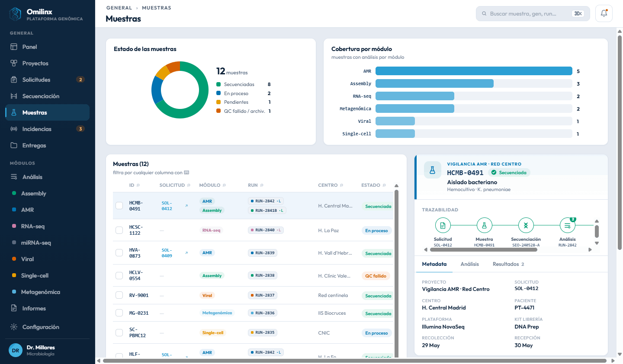Filter by SOLICITUD column search icon
The image size is (623, 364).
[x=189, y=185]
